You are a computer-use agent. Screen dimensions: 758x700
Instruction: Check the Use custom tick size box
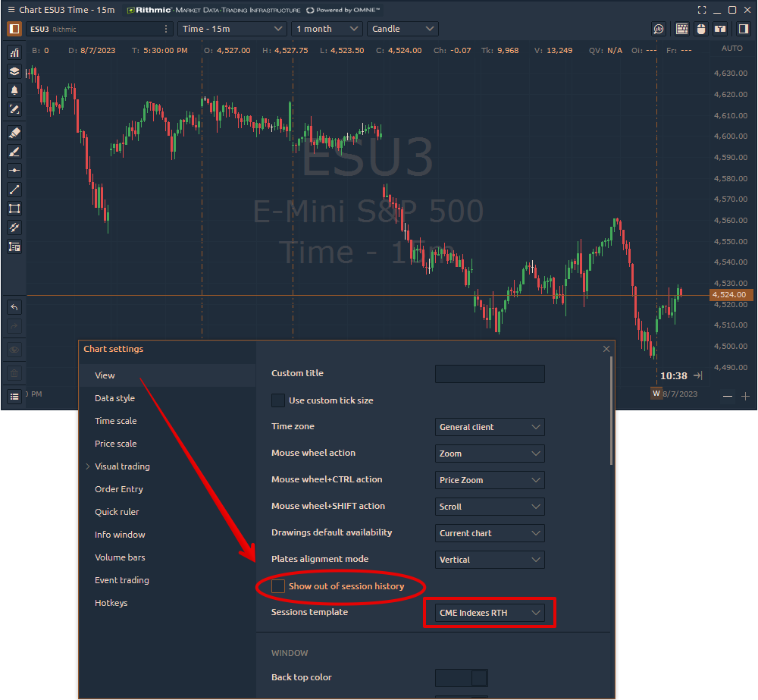(x=278, y=400)
